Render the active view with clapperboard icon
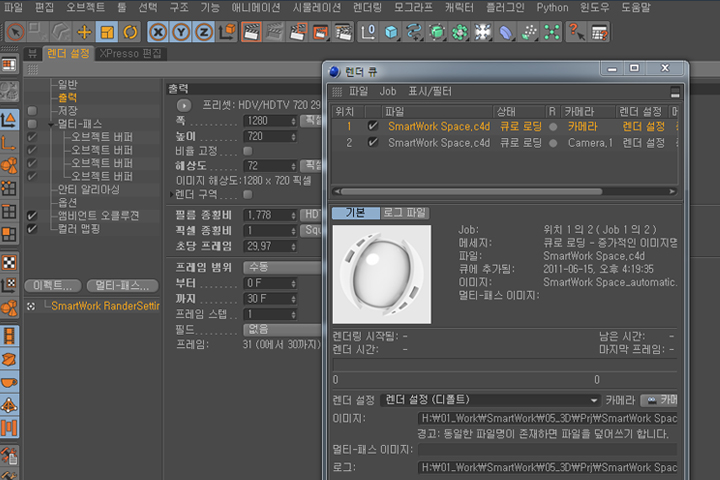Image resolution: width=720 pixels, height=480 pixels. (251, 32)
